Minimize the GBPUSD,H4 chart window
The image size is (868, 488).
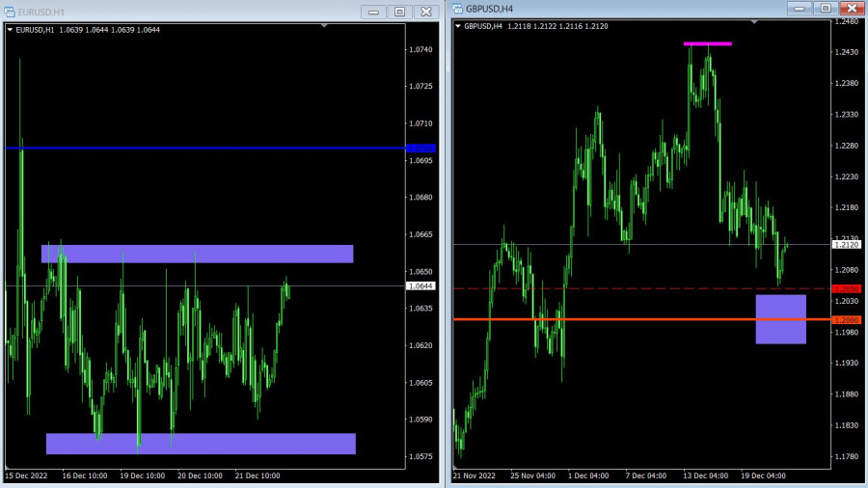coord(800,8)
